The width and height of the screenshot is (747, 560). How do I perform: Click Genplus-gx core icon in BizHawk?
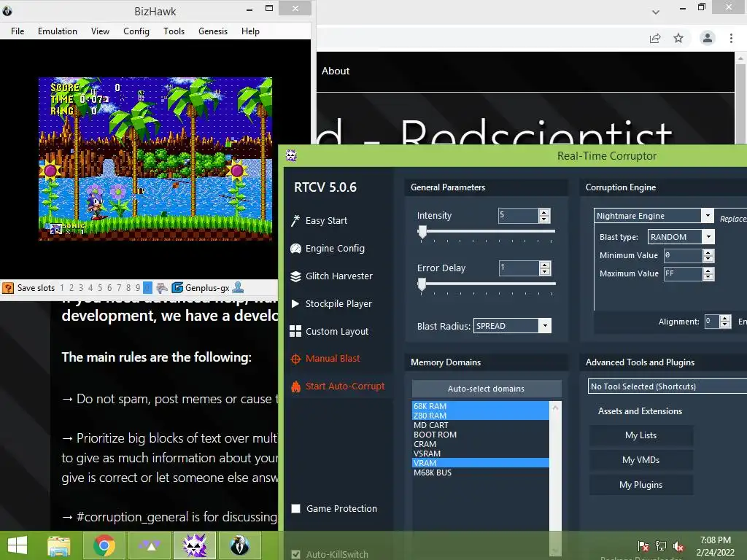pyautogui.click(x=177, y=287)
